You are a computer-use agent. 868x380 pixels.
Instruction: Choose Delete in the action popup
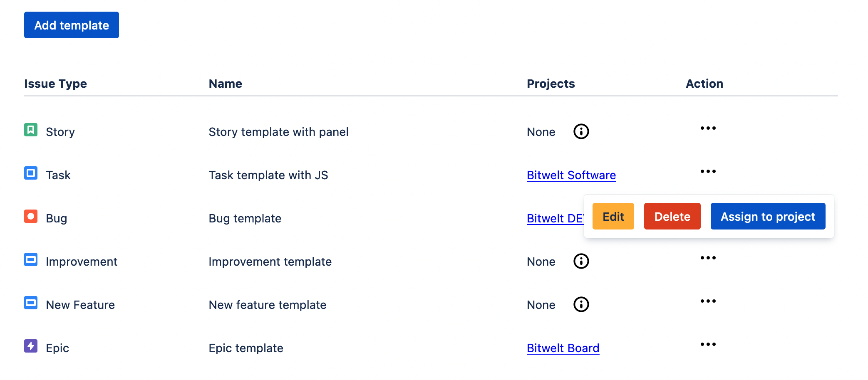[672, 217]
